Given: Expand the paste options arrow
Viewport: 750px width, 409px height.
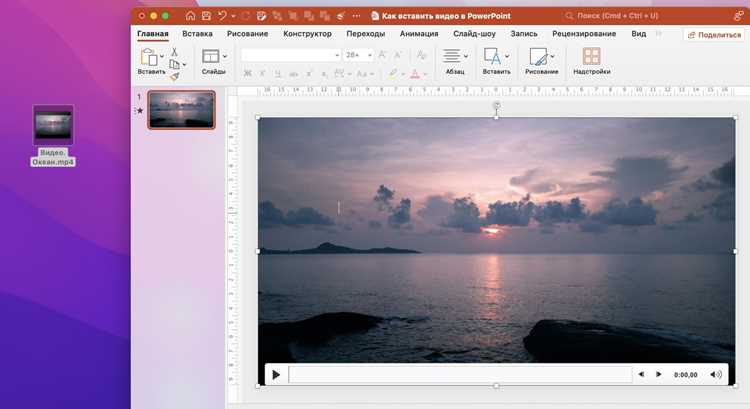Looking at the screenshot, I should [x=162, y=56].
